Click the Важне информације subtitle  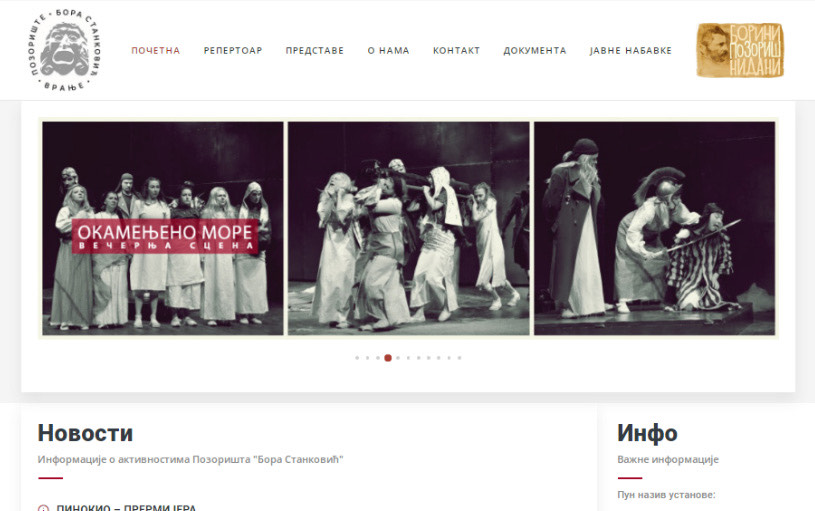[668, 460]
